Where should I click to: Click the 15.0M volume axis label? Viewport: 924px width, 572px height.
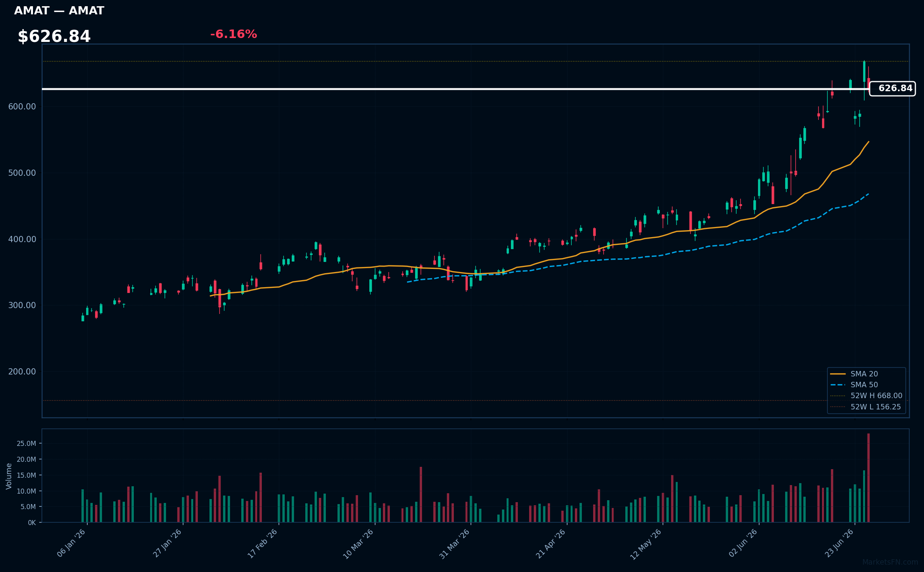click(x=26, y=475)
